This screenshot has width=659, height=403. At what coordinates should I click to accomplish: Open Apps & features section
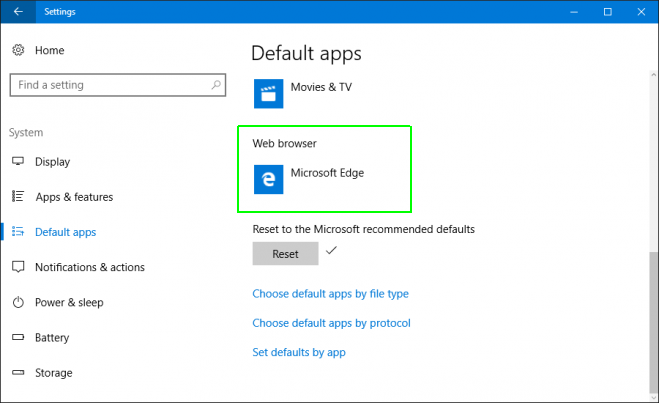point(74,197)
